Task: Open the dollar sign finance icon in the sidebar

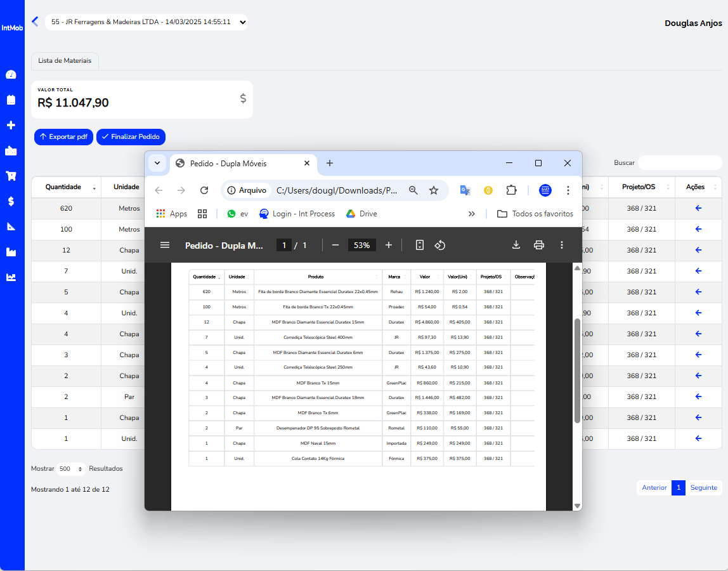Action: coord(11,201)
